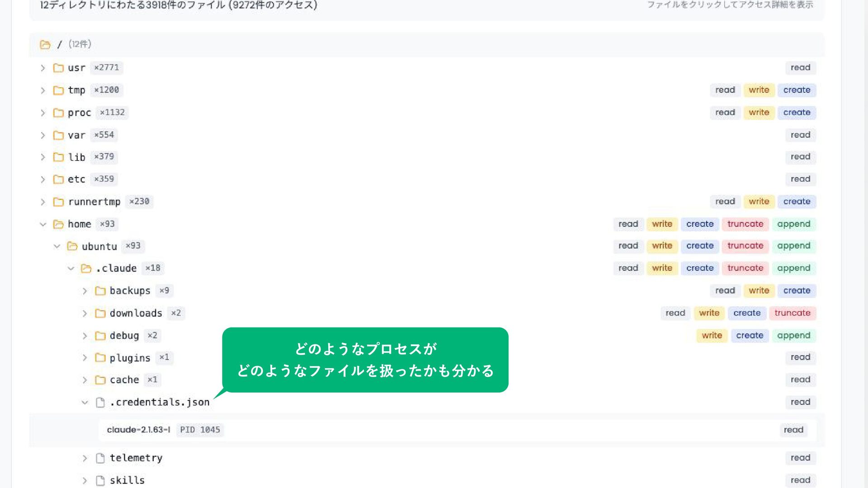Viewport: 868px width, 488px height.
Task: Select the proc directory row
Action: (x=80, y=113)
